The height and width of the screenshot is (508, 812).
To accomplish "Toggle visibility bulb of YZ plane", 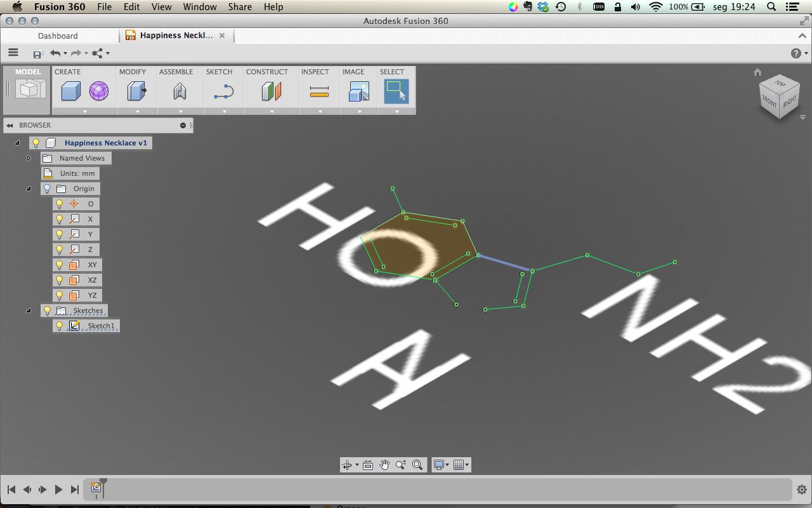I will (60, 295).
